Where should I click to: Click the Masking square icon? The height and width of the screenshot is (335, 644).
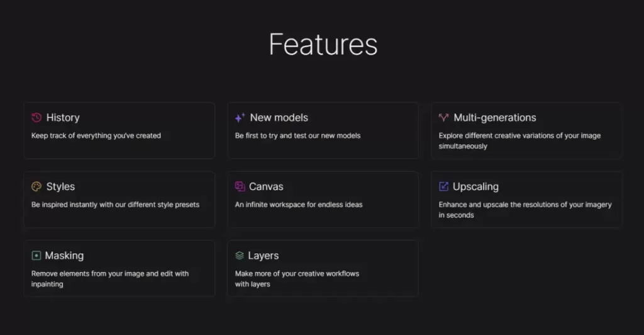tap(36, 256)
